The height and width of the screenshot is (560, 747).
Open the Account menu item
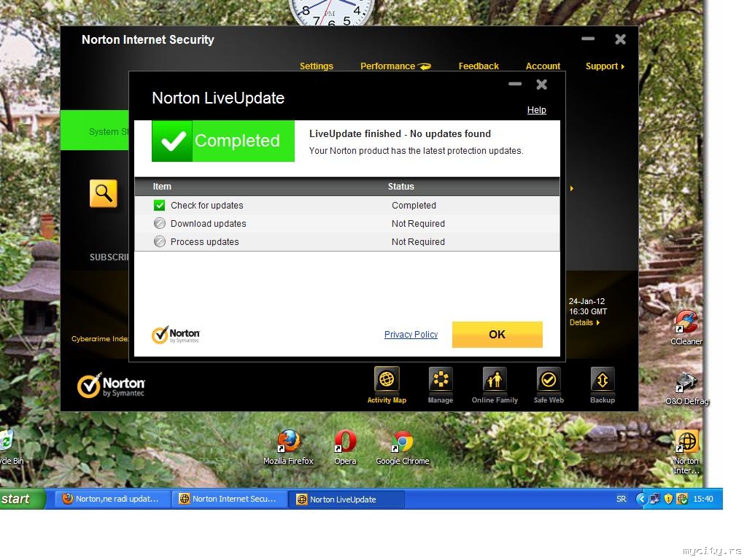pyautogui.click(x=543, y=66)
